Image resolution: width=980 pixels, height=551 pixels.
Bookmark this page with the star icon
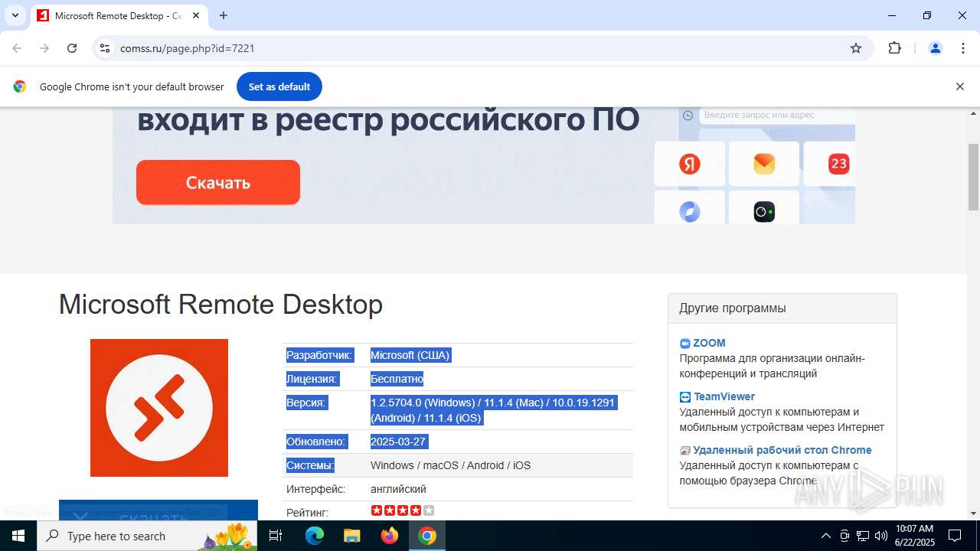[x=856, y=48]
